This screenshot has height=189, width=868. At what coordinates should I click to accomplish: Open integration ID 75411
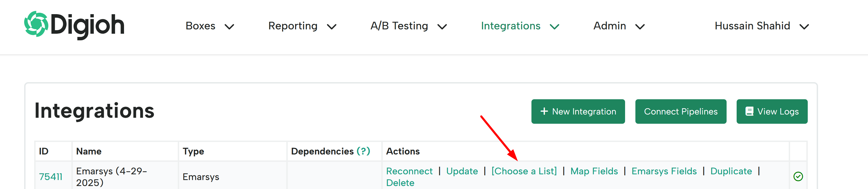point(50,176)
